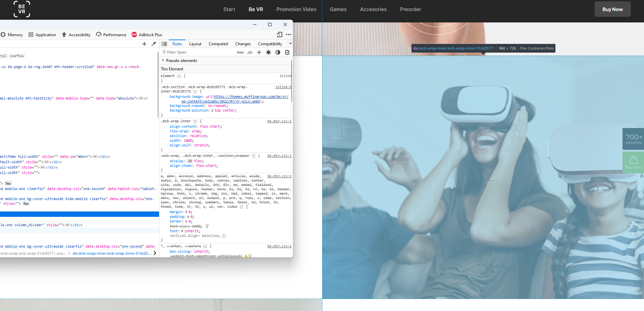Click the warning icon beside -webkit-font-smoothing

tap(246, 256)
